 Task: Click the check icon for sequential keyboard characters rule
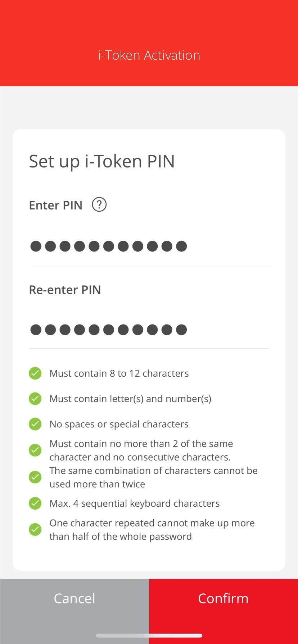(35, 503)
